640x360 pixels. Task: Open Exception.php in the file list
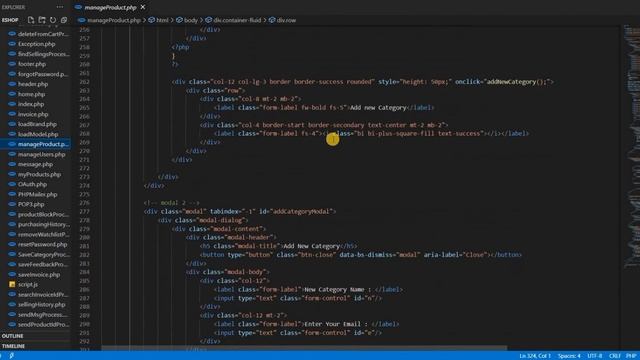pyautogui.click(x=36, y=44)
